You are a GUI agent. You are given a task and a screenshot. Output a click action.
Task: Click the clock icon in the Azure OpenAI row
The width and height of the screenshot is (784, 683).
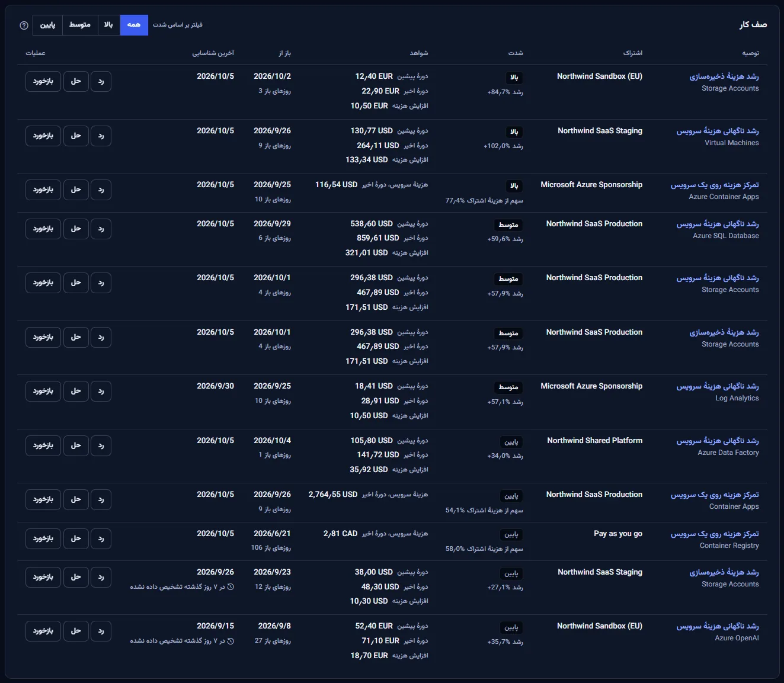231,641
